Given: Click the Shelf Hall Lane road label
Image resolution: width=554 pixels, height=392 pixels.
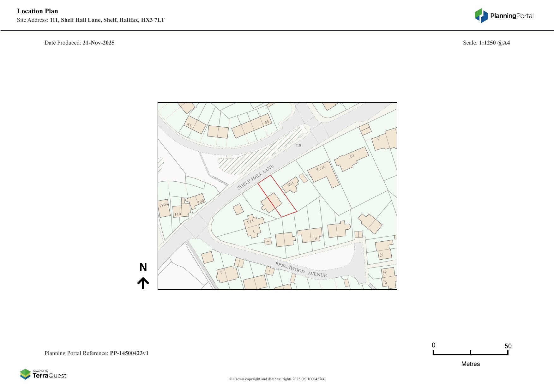Looking at the screenshot, I should [x=255, y=177].
